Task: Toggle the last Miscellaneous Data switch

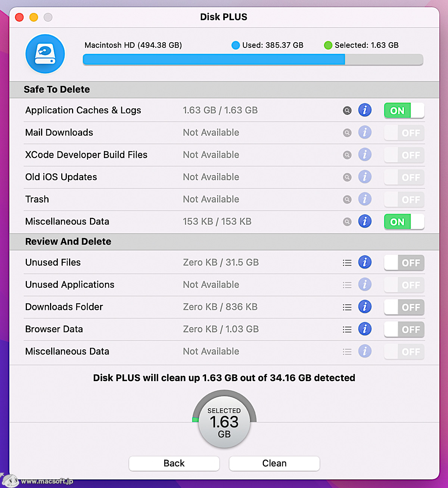Action: (x=404, y=352)
